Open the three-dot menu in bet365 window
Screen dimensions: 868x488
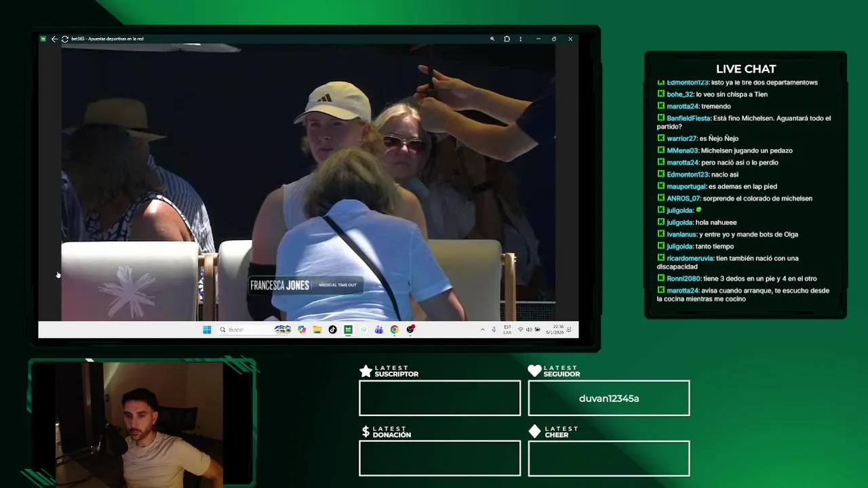coord(521,39)
